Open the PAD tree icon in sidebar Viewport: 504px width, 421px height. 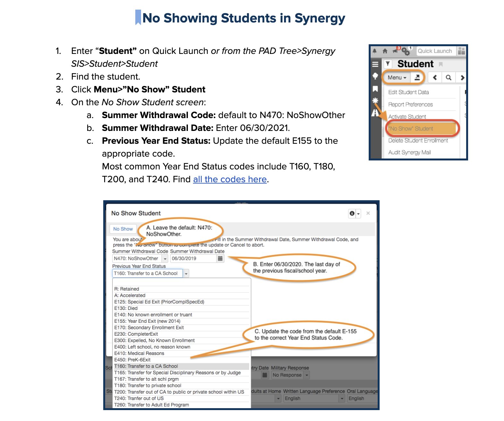pyautogui.click(x=375, y=76)
